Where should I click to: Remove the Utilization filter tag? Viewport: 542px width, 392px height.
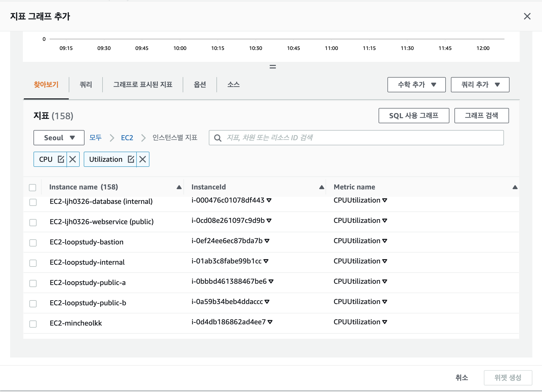coord(143,159)
